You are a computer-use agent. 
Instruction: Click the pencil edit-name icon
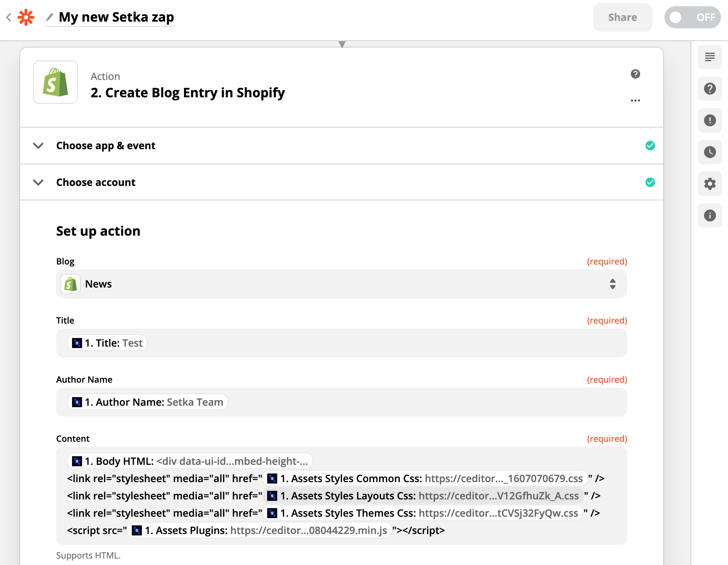click(49, 17)
